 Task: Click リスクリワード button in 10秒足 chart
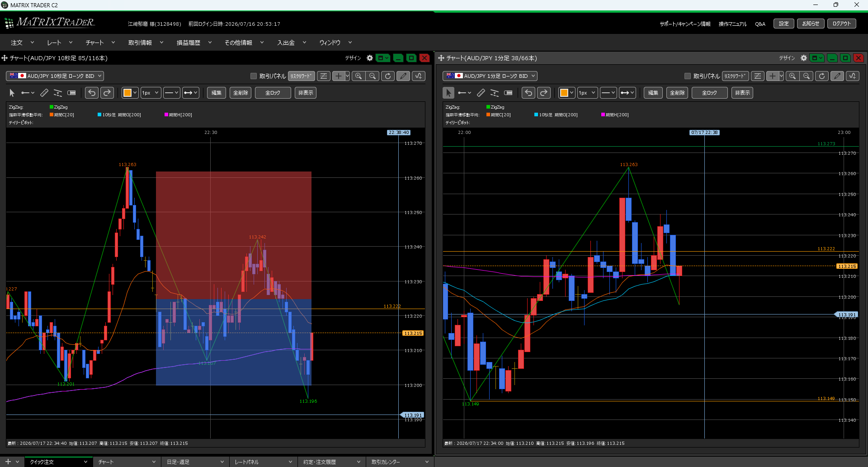click(x=301, y=76)
